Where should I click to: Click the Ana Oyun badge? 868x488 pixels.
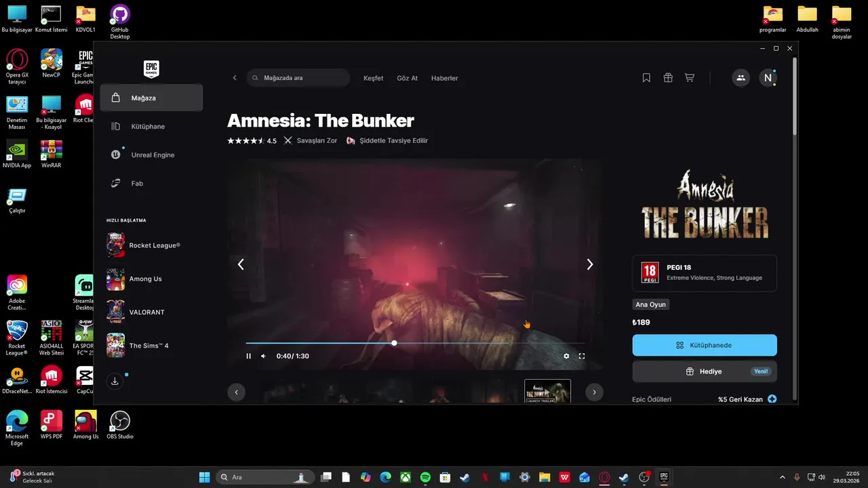tap(650, 304)
